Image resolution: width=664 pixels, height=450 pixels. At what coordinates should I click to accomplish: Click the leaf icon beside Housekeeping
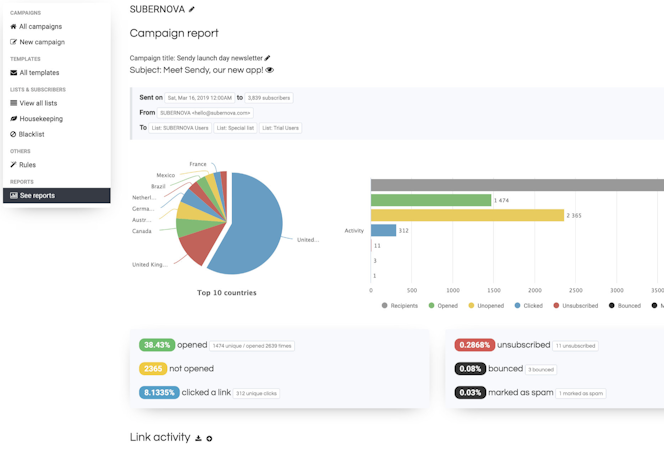point(14,119)
